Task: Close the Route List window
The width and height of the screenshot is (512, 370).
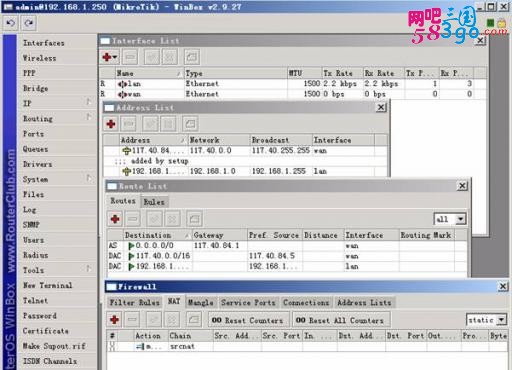Action: 462,186
